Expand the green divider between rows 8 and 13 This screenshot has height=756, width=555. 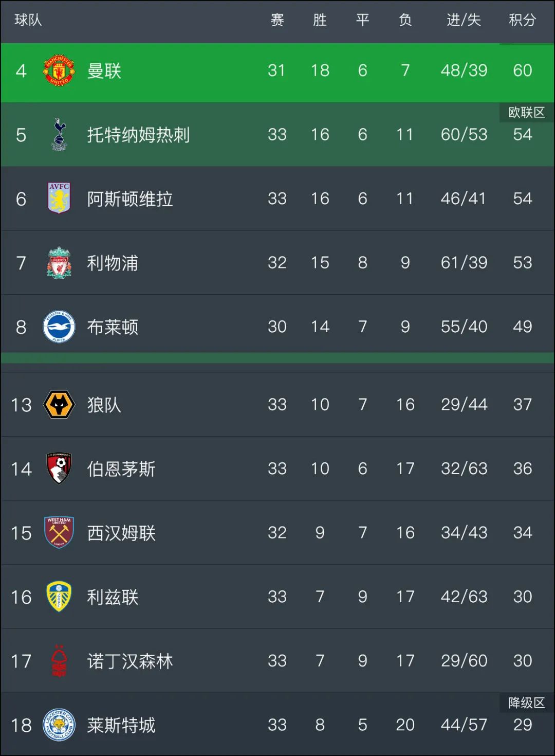(x=277, y=358)
